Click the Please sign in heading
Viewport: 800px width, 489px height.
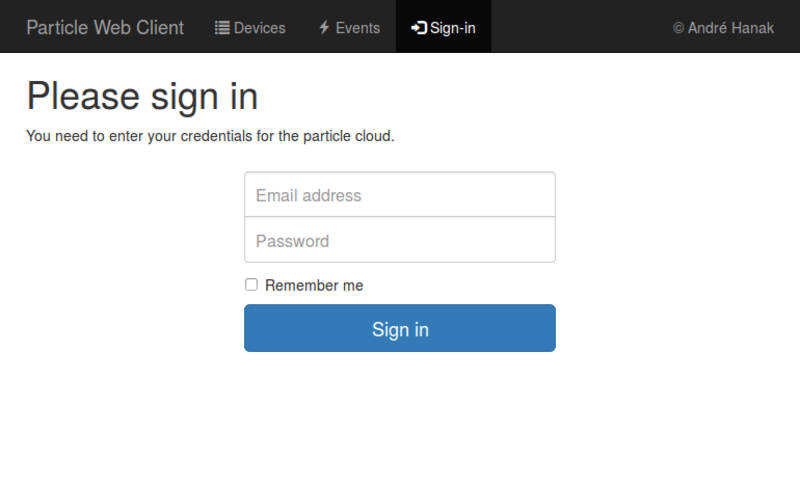(x=142, y=96)
